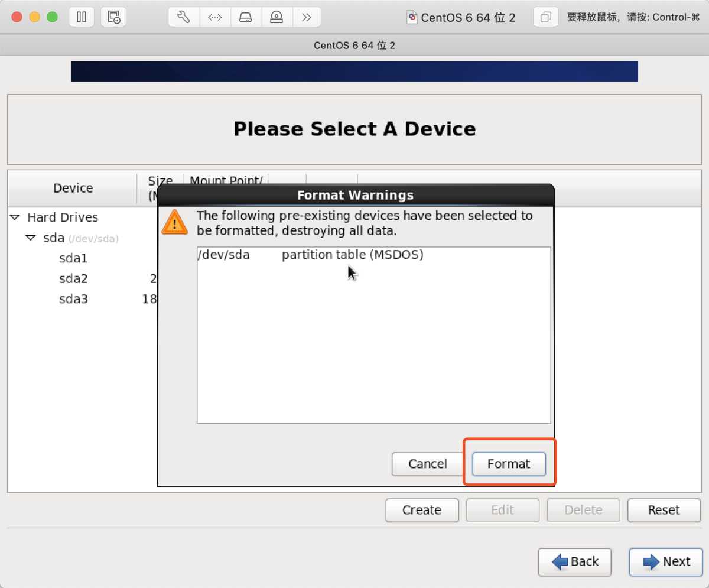Click the Format Warnings title bar
Viewport: 709px width, 588px height.
pos(355,195)
